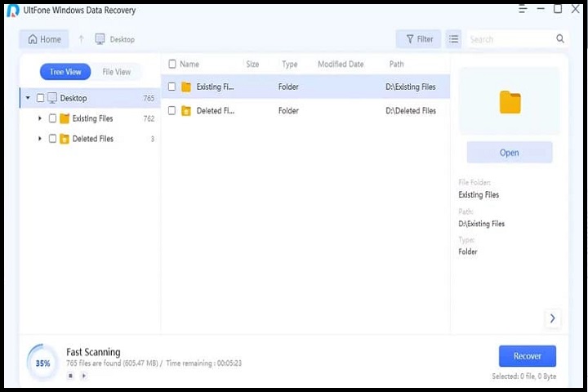Viewport: 588px width, 392px height.
Task: Click the play/resume scan icon
Action: pyautogui.click(x=83, y=376)
